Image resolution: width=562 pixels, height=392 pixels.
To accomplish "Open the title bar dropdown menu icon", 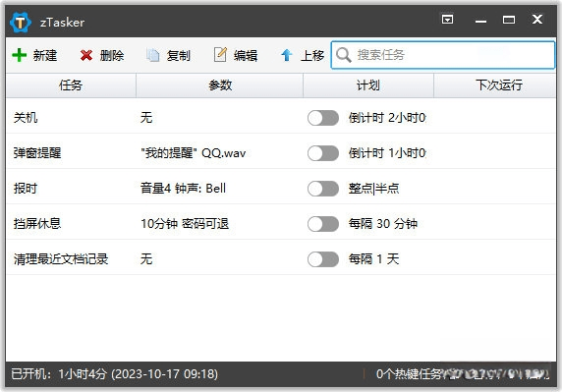I will click(447, 20).
